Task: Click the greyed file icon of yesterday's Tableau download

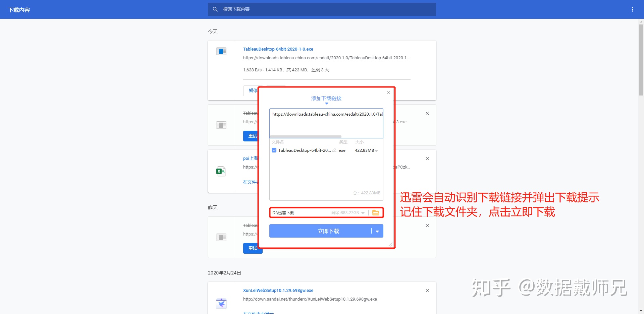Action: click(x=221, y=237)
